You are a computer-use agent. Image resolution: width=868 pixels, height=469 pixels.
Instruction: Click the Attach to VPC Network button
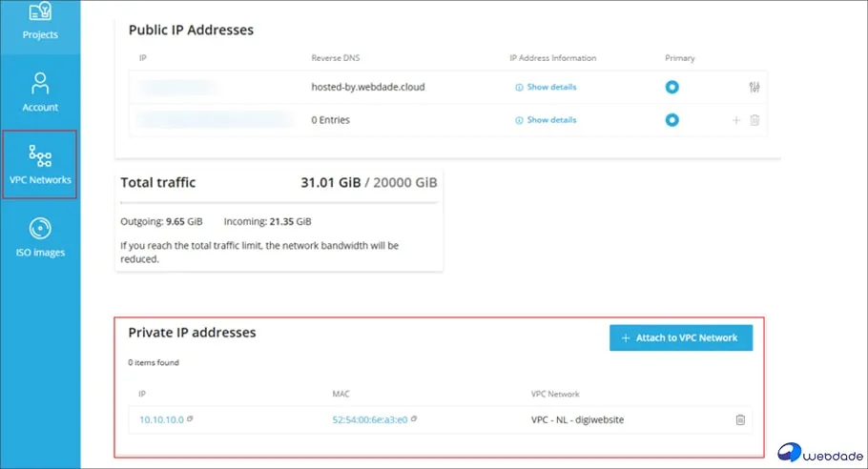(680, 337)
